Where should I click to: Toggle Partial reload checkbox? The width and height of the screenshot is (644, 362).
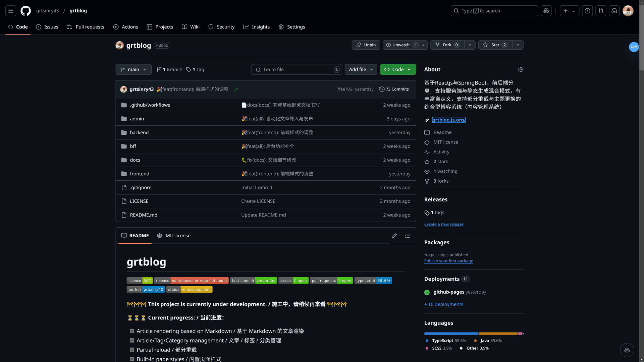[132, 350]
